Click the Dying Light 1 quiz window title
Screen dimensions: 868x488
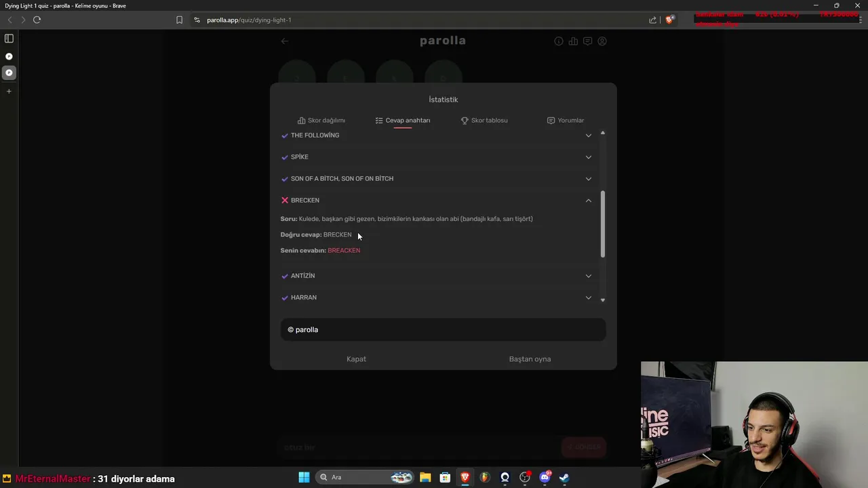coord(65,5)
